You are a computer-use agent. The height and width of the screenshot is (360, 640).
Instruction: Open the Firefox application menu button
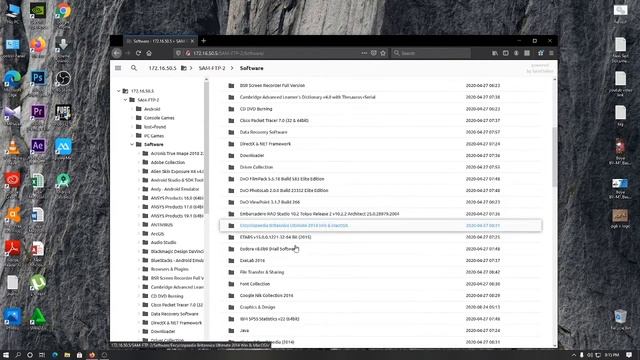(551, 53)
